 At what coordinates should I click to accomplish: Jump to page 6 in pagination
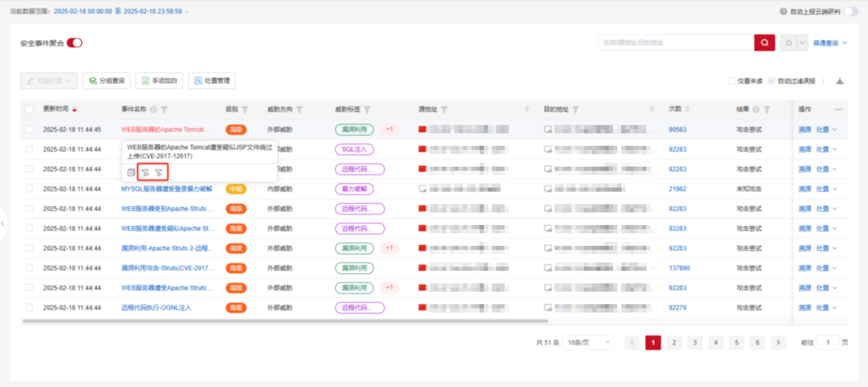tap(757, 342)
